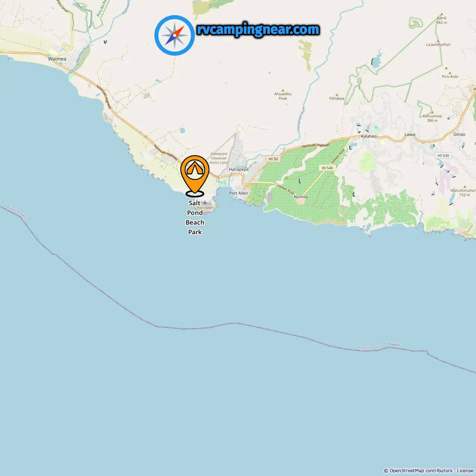
Task: Click the Ahuaeliku Peak triangle marker
Action: 283,90
